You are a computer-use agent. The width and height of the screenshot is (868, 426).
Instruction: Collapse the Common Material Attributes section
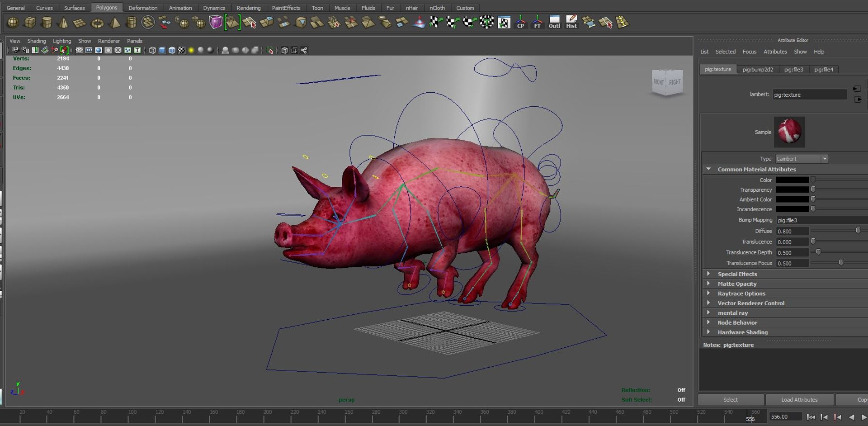click(x=708, y=169)
